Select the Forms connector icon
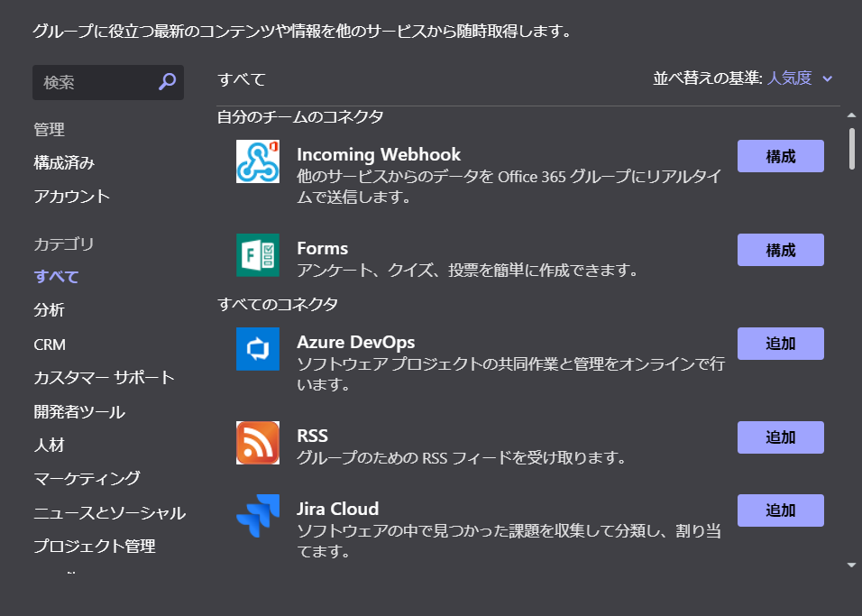The height and width of the screenshot is (616, 862). click(x=258, y=256)
